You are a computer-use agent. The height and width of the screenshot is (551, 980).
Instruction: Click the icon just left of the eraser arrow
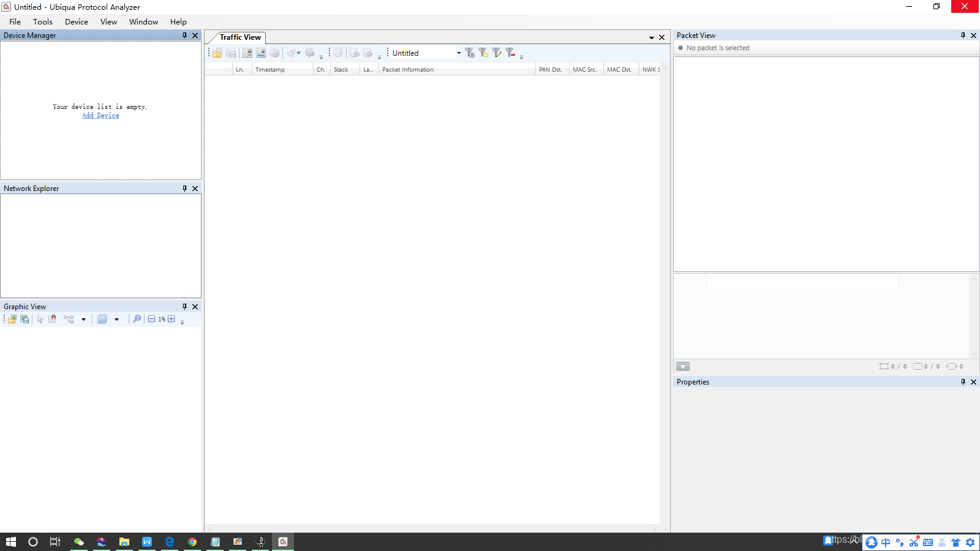pyautogui.click(x=274, y=53)
